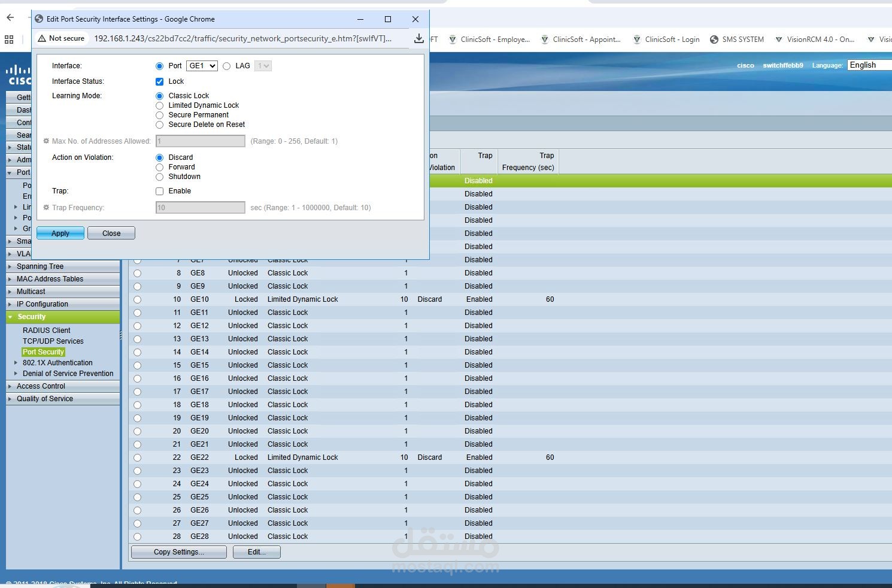Select the GE25 row radio button
892x588 pixels.
138,498
